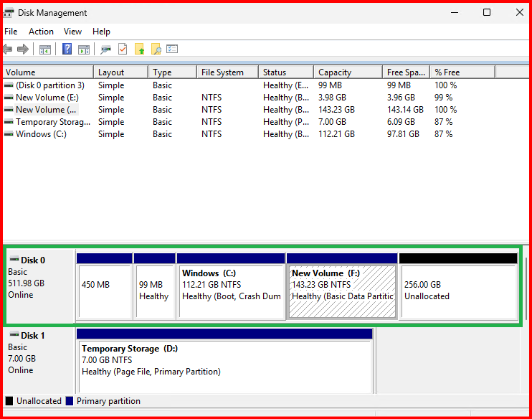
Task: Select the Temporary Storage (D:) partition block
Action: [x=224, y=360]
